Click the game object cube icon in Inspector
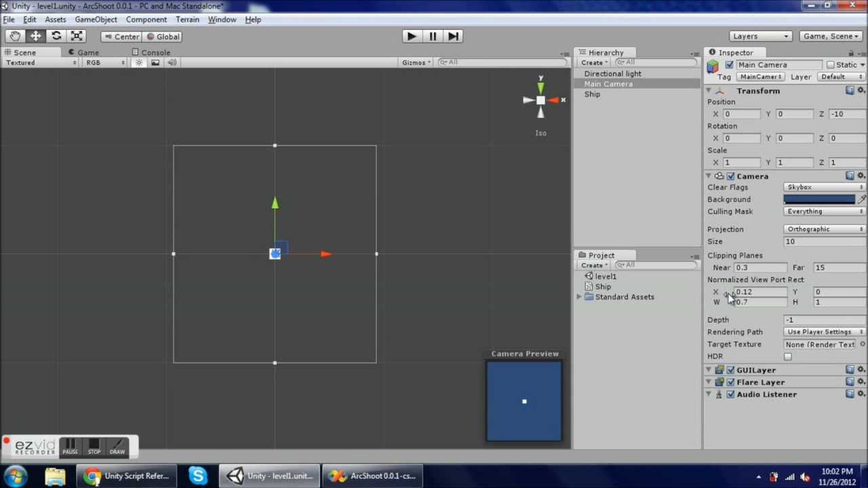 [713, 66]
